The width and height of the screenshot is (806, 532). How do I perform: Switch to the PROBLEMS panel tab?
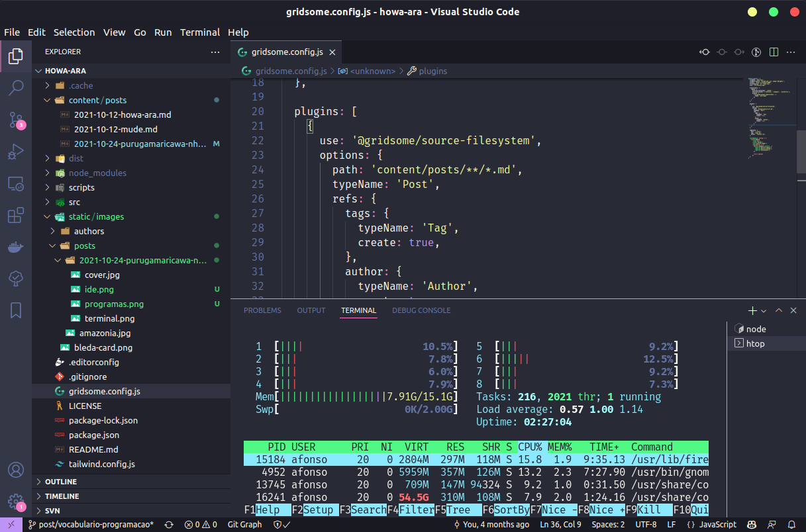coord(262,310)
